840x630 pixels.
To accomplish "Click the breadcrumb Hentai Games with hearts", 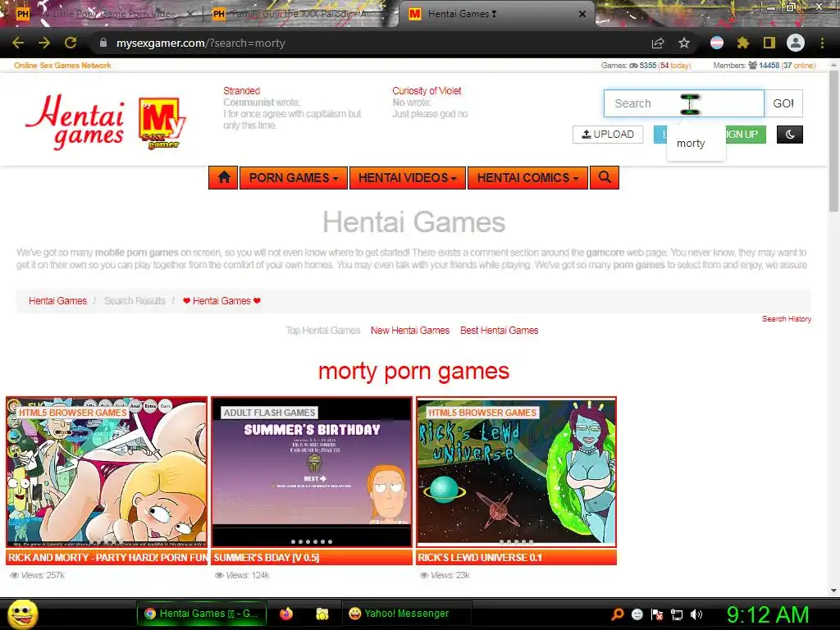I will pyautogui.click(x=221, y=301).
